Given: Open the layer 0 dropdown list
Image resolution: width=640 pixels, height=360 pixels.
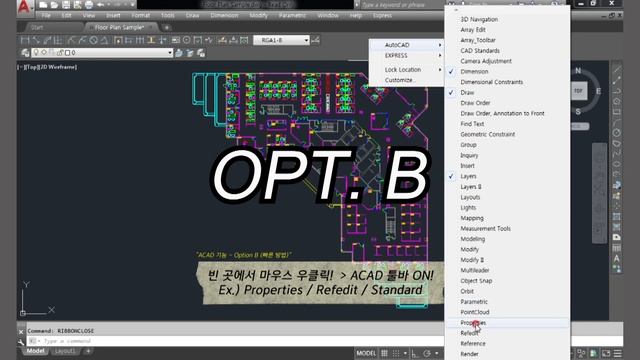Looking at the screenshot, I should 102,53.
